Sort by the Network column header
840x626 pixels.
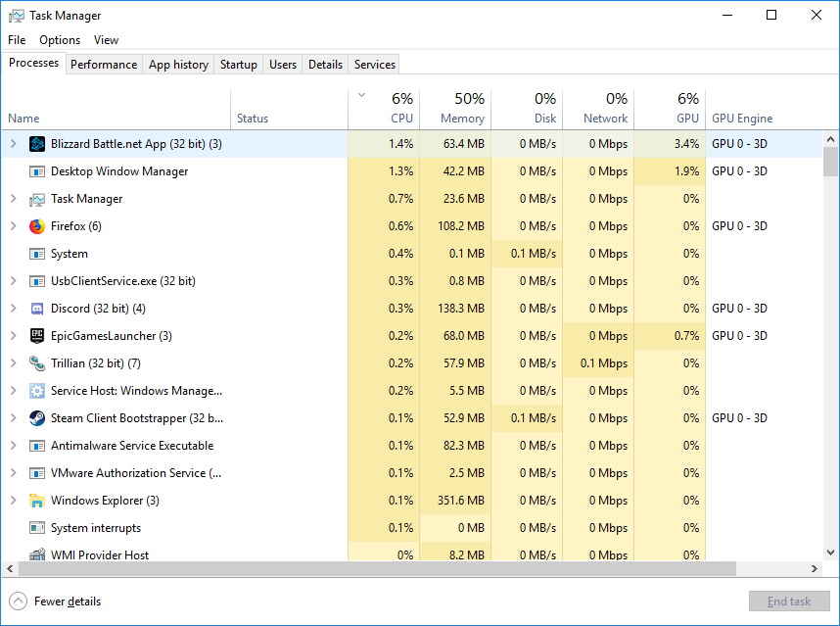[598, 109]
